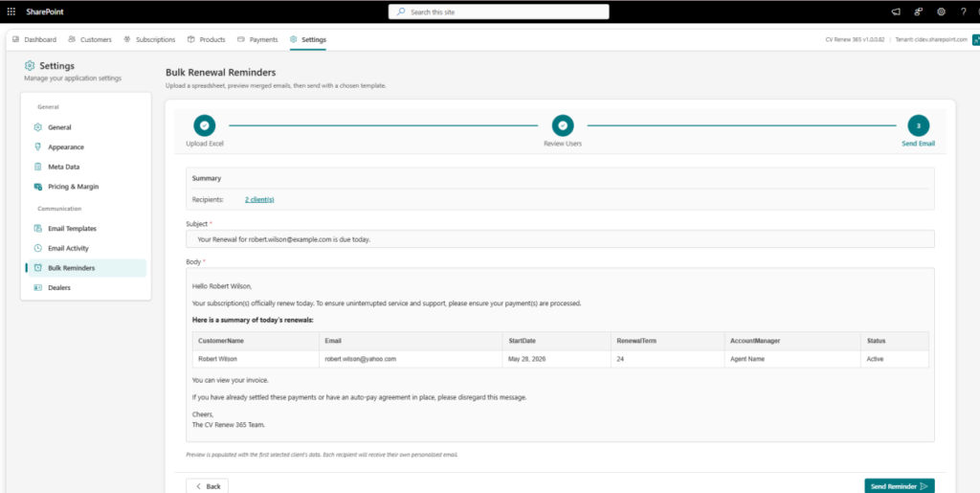Open the 2 client(s) recipients link
Screen dimensions: 980x493
pyautogui.click(x=259, y=199)
